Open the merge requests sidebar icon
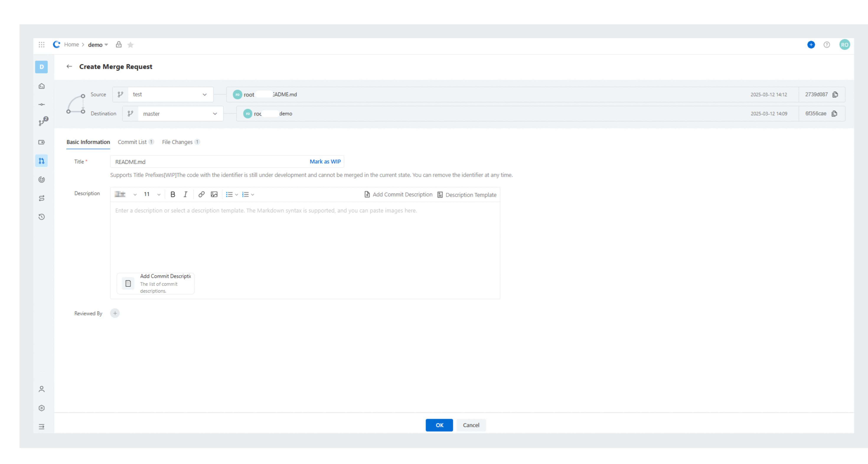The width and height of the screenshot is (868, 464). 41,161
